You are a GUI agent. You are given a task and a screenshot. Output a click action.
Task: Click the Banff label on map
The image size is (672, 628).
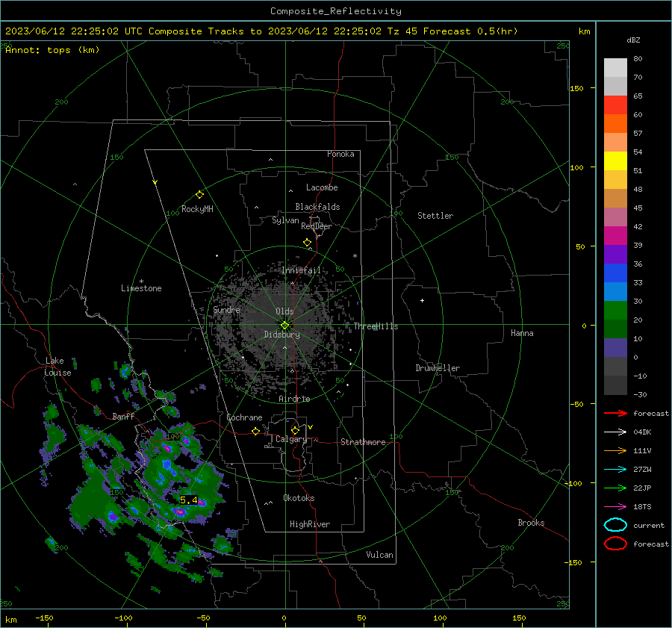pos(123,417)
